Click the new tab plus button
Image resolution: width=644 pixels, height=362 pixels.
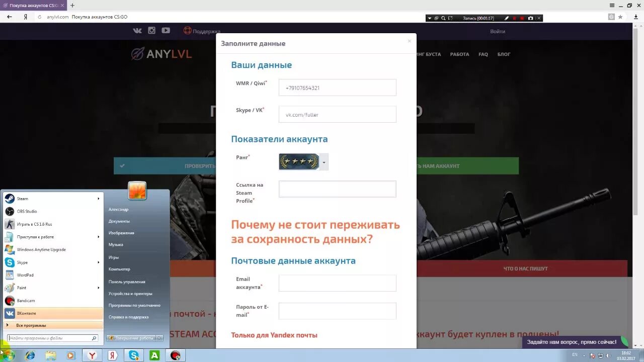(72, 5)
